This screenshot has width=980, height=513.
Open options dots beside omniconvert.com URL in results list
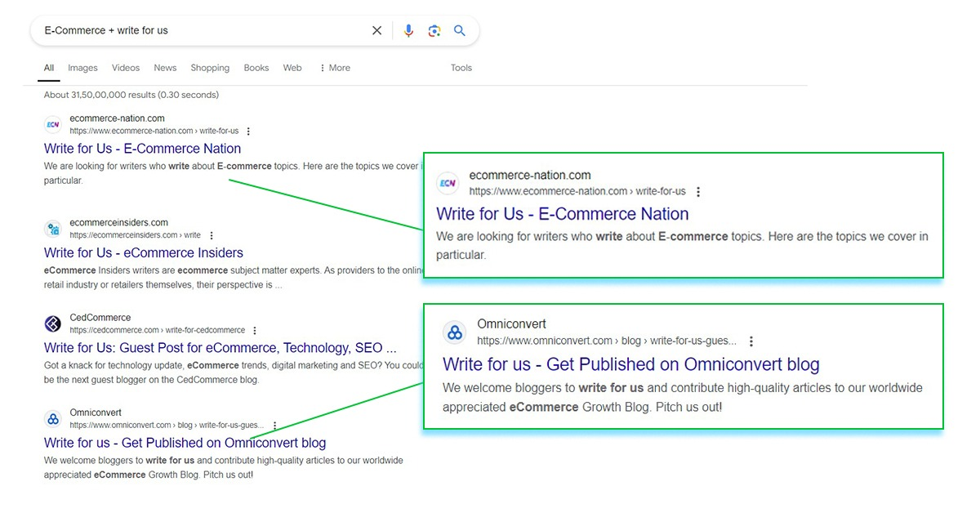pyautogui.click(x=274, y=426)
